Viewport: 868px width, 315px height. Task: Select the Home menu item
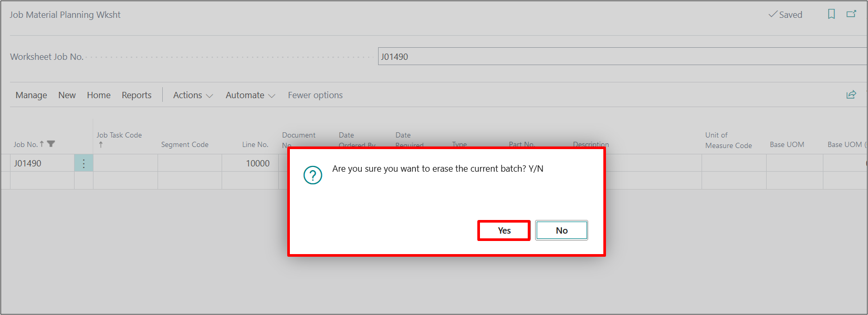pyautogui.click(x=99, y=95)
